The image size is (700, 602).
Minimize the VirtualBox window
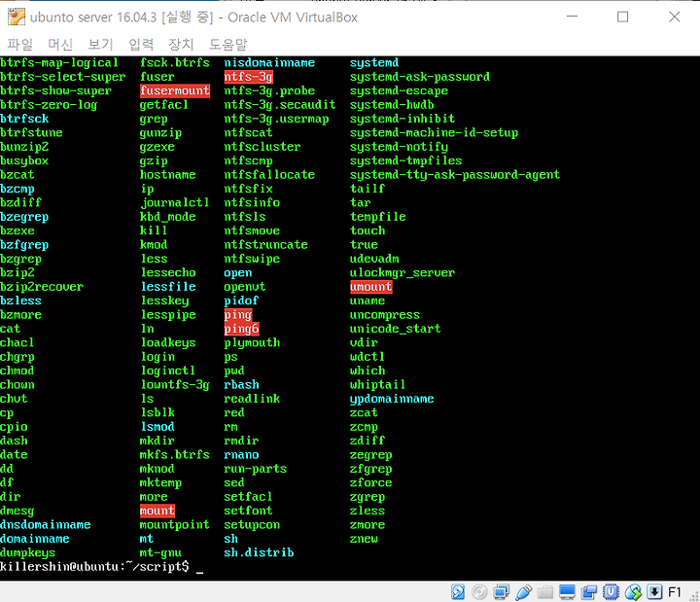[572, 17]
